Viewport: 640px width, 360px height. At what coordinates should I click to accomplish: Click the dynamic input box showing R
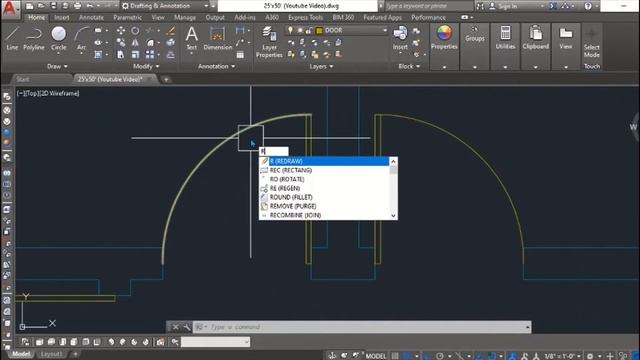coord(273,151)
